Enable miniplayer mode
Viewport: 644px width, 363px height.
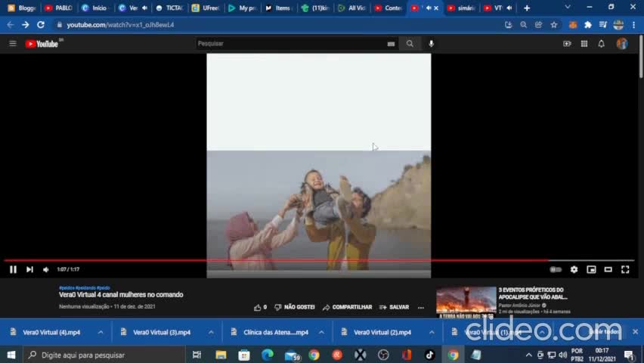[591, 270]
